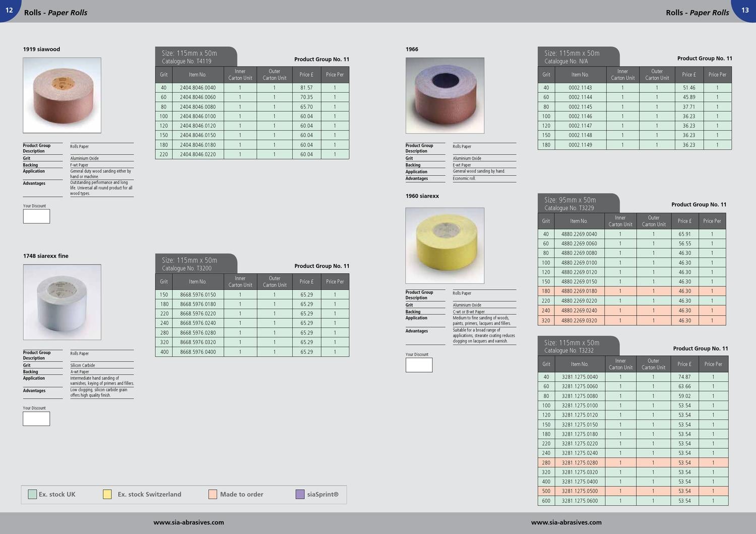The image size is (756, 534).
Task: Select item number 8668.5976.0400
Action: (x=198, y=352)
